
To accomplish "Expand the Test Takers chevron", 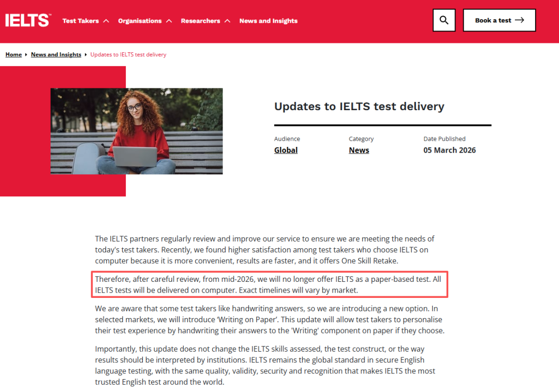I will tap(106, 21).
